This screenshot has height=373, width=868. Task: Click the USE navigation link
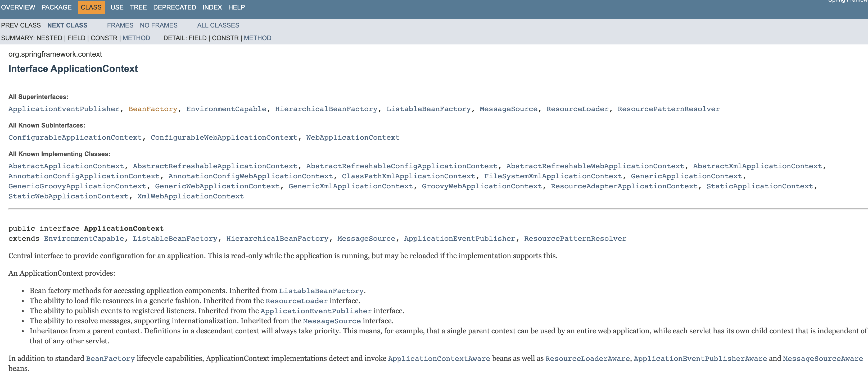point(117,7)
